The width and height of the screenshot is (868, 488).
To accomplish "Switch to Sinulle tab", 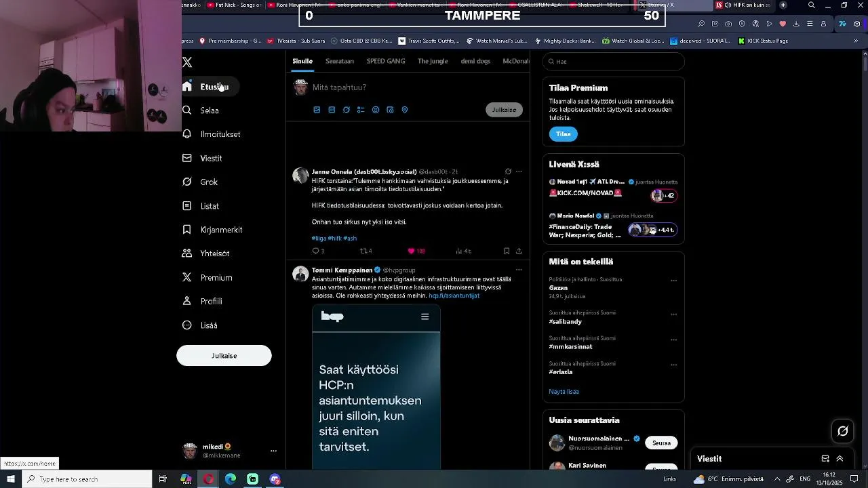I will [x=302, y=61].
